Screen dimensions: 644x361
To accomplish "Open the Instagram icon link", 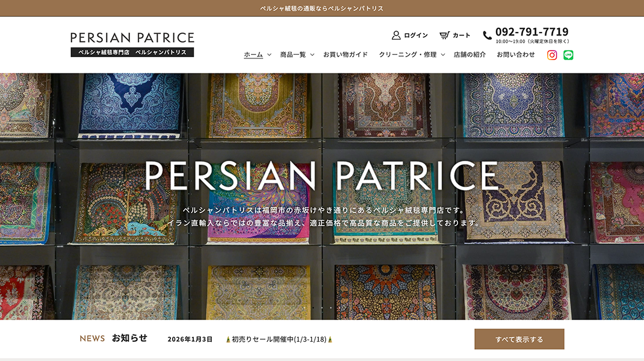I will pyautogui.click(x=552, y=55).
